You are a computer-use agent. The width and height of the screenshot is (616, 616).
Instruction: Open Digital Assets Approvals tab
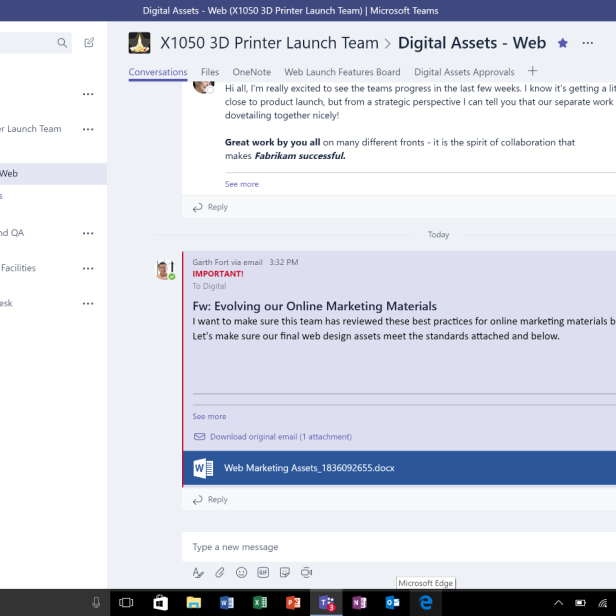(x=464, y=72)
